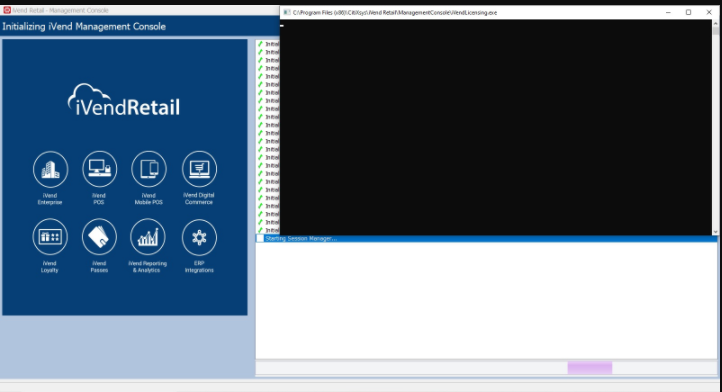Screen dimensions: 722x392
Task: Select the highlighted Starting Session Manager row
Action: (x=486, y=239)
